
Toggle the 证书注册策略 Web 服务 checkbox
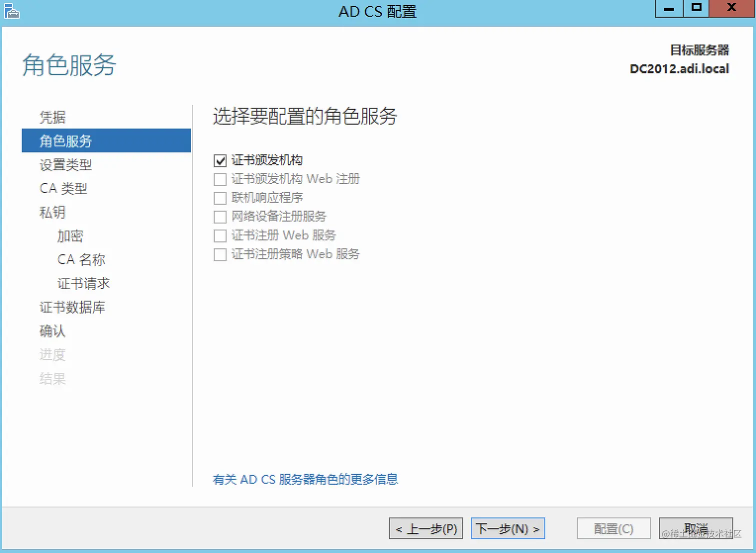coord(220,254)
